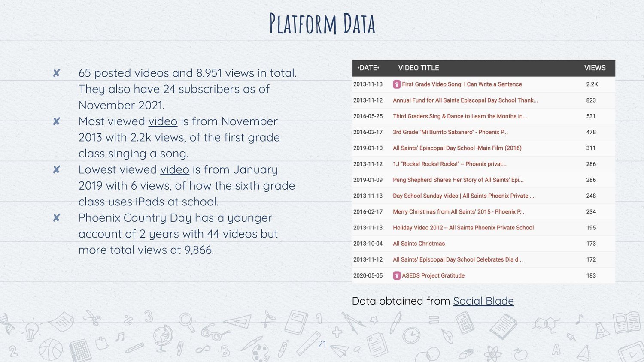Click the slide number 21
This screenshot has width=644, height=362.
[322, 344]
